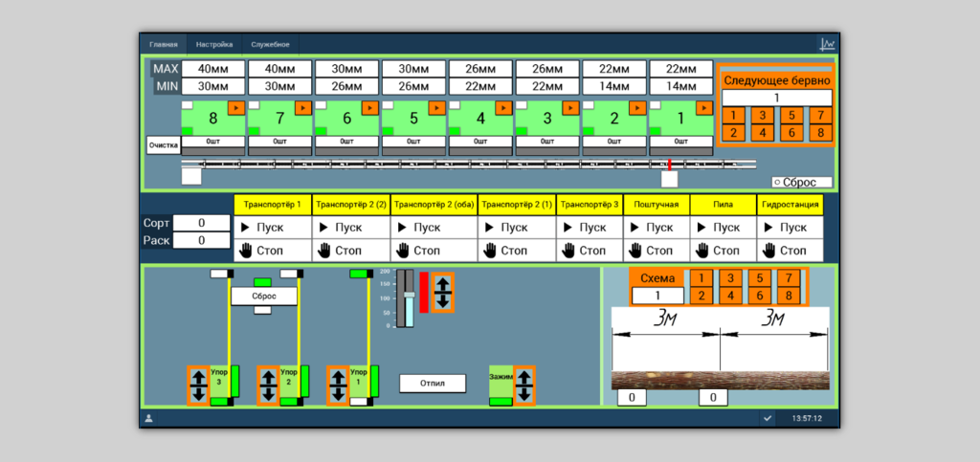This screenshot has height=462, width=980.
Task: Toggle the white checkbox above bin 6
Action: [321, 105]
